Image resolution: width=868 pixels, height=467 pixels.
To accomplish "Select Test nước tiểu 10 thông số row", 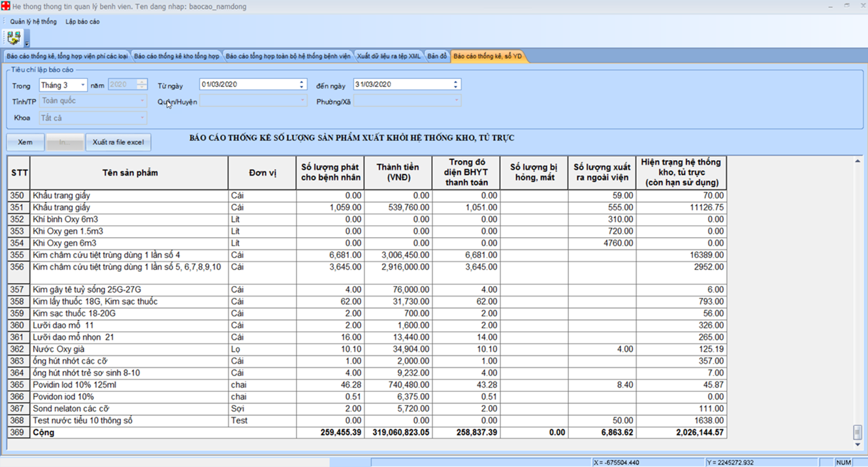I will tap(367, 421).
